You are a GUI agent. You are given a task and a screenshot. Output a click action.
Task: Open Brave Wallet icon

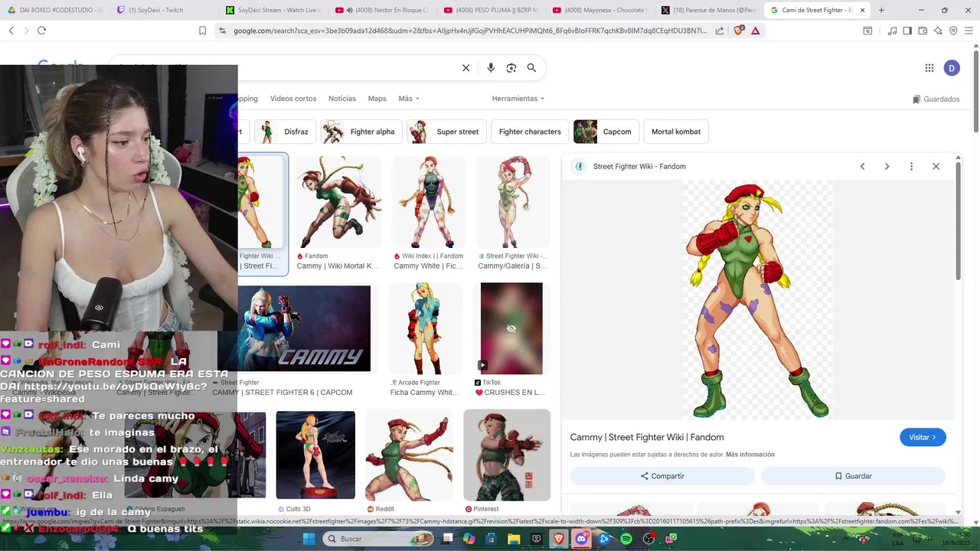pos(923,31)
